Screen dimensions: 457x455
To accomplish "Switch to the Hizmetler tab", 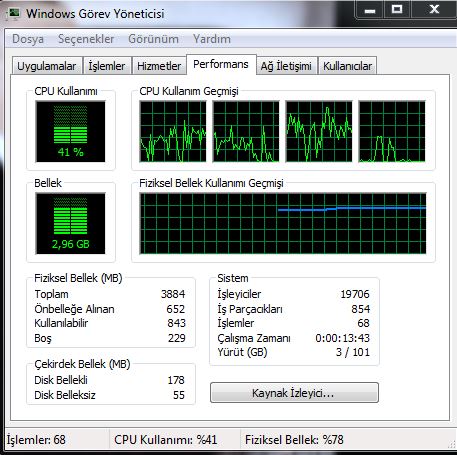I will pos(159,66).
